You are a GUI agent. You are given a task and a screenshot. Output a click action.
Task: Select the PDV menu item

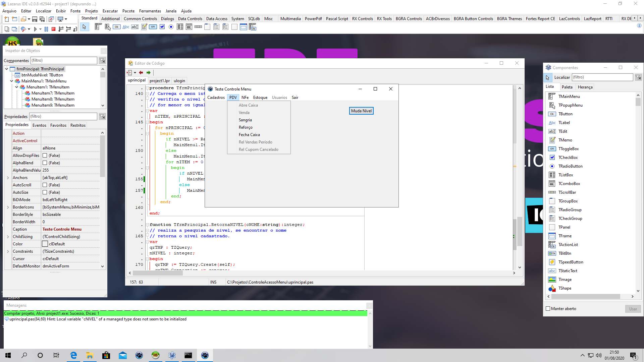click(233, 97)
